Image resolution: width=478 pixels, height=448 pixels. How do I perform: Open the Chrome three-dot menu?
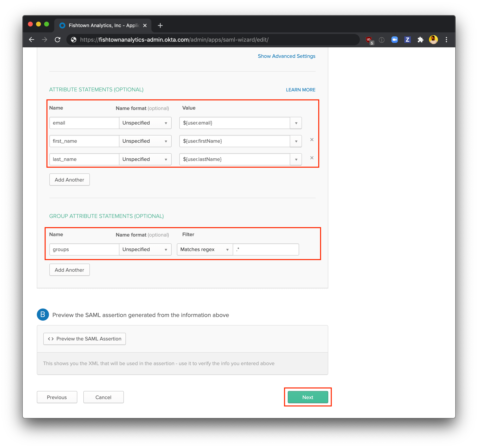446,40
